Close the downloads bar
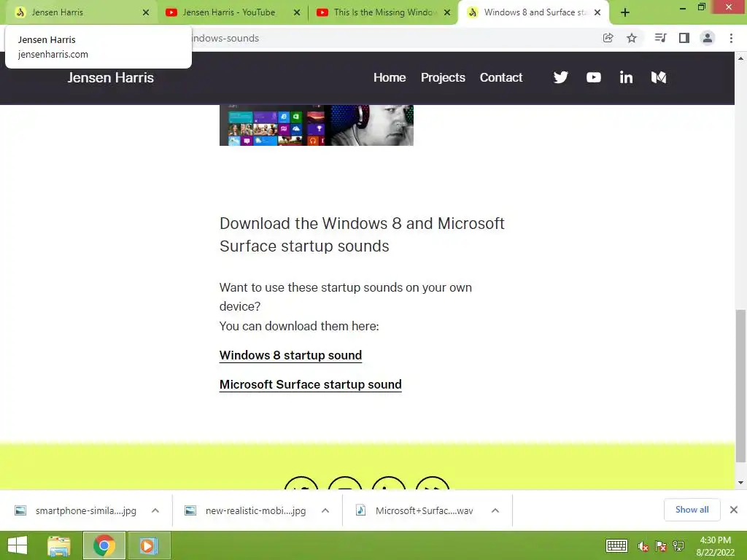The image size is (747, 560). pos(734,510)
